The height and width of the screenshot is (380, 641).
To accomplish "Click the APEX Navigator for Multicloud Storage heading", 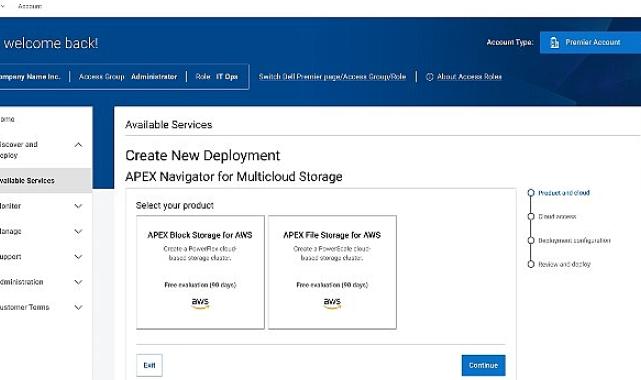I will [x=234, y=177].
